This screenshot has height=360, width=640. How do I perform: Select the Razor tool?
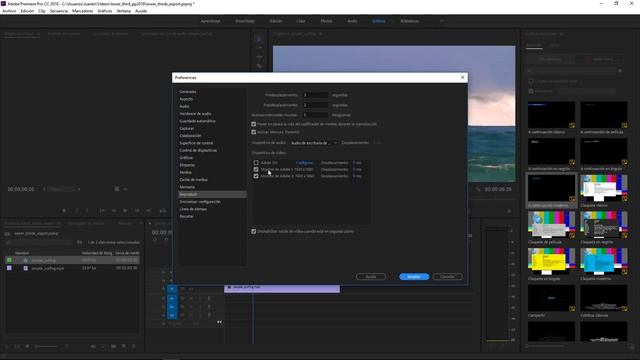tap(259, 66)
